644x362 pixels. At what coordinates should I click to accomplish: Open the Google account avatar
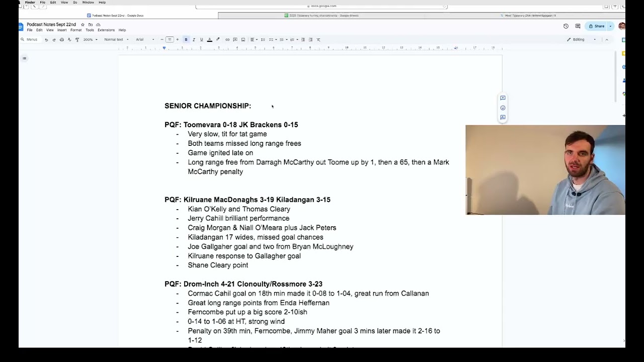click(622, 26)
